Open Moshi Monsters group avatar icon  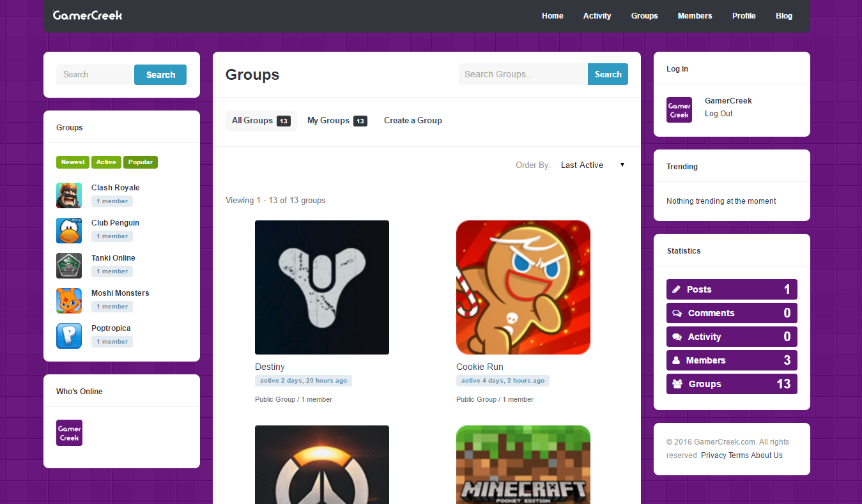tap(69, 300)
